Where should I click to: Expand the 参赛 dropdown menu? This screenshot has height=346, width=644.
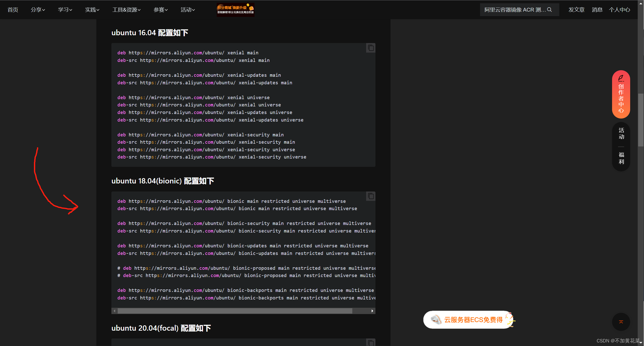160,10
